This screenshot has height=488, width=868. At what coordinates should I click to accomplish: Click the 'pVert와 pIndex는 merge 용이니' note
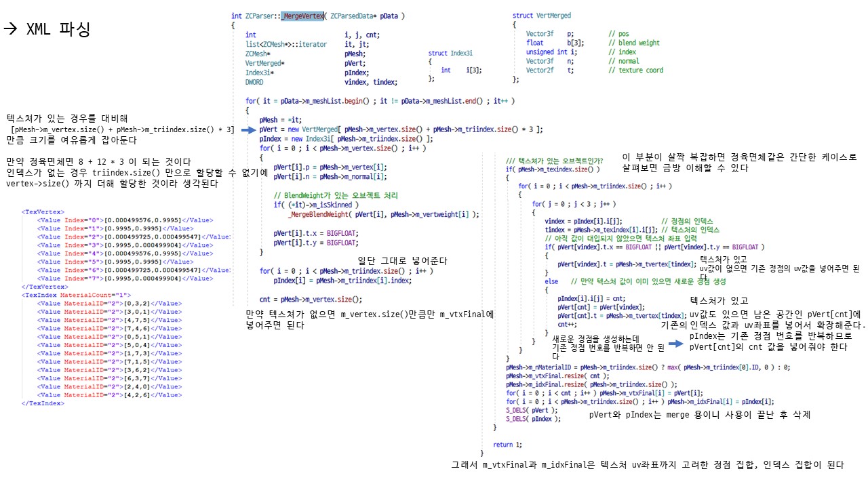pos(699,414)
